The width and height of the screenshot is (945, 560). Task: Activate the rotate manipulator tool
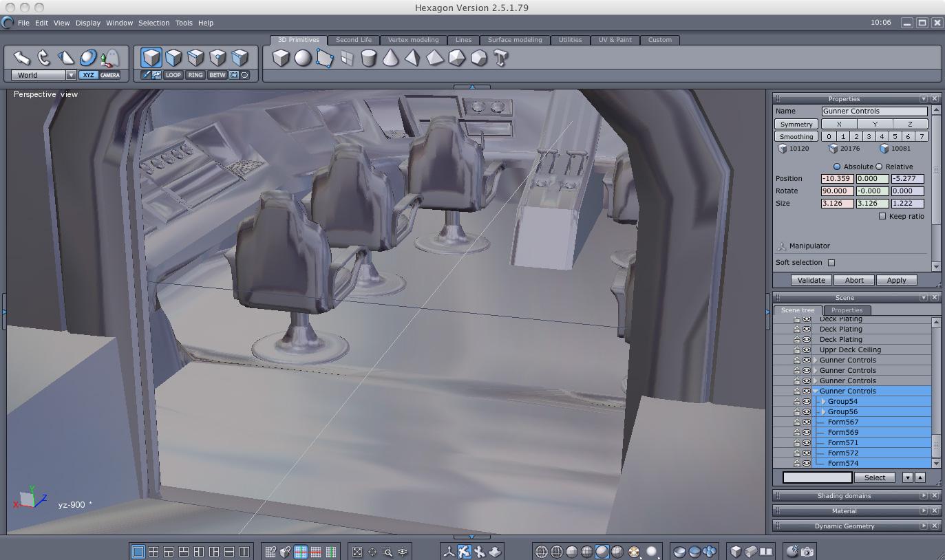pos(43,58)
